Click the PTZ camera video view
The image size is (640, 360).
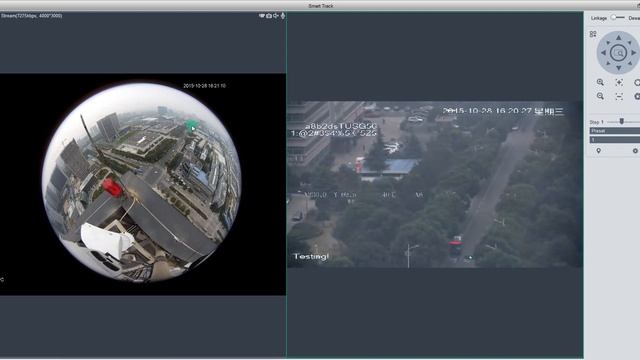tap(435, 184)
